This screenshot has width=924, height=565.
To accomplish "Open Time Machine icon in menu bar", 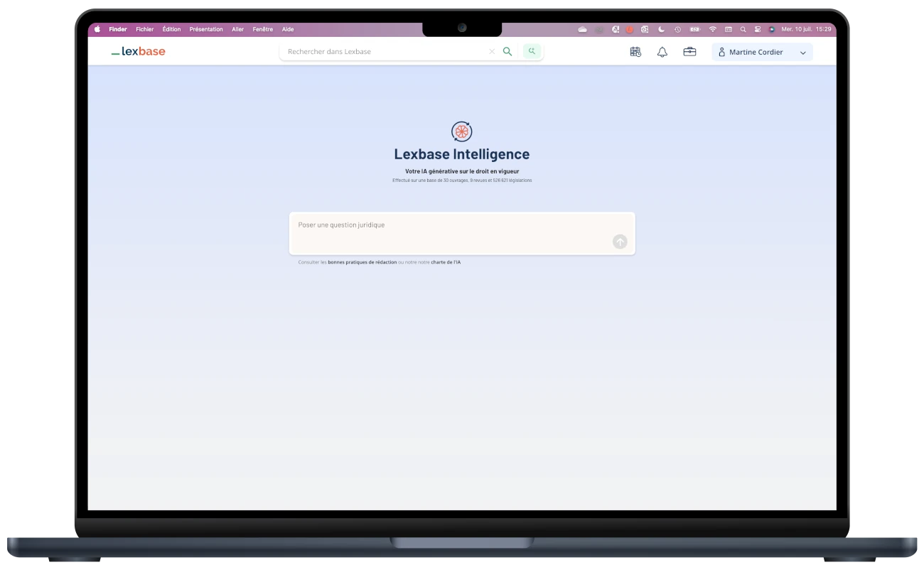I will click(x=677, y=29).
